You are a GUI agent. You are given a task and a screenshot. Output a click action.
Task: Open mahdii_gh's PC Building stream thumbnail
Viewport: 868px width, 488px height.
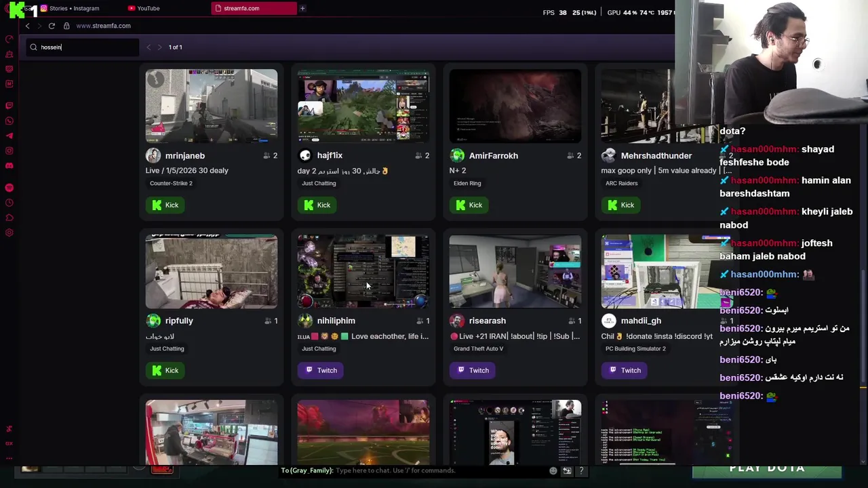point(667,271)
